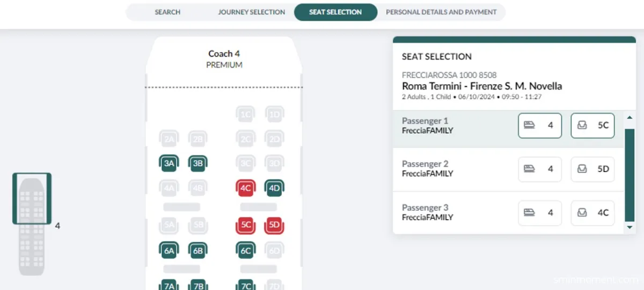Open Passenger 3 seat 4C selector

pos(592,213)
